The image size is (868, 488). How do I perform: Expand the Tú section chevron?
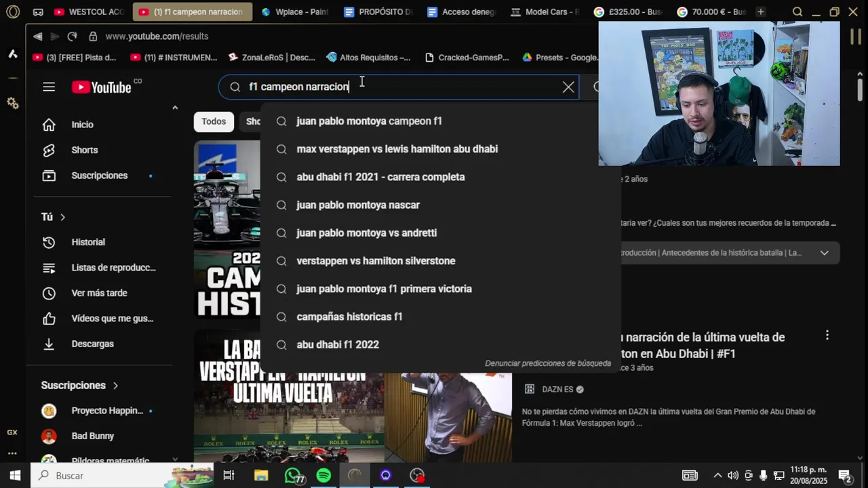click(x=62, y=217)
